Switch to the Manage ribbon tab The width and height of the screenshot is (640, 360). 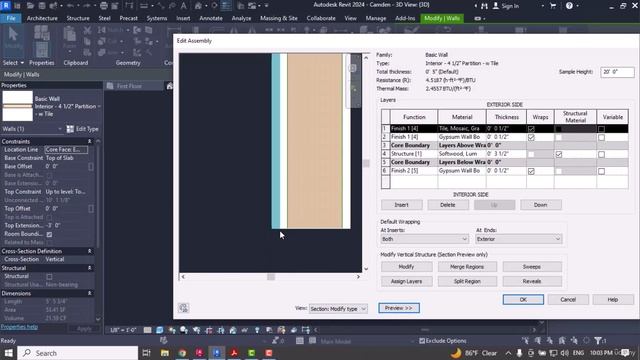pyautogui.click(x=376, y=18)
